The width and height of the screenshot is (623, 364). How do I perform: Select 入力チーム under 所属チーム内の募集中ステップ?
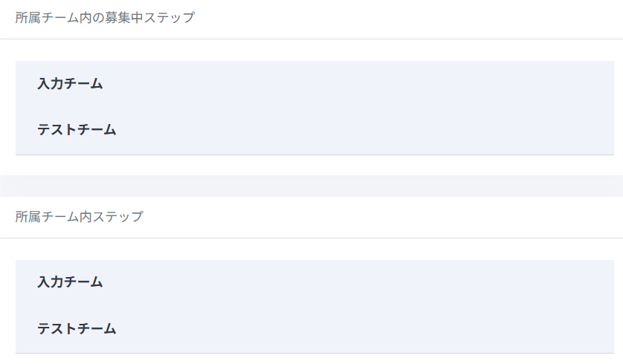(71, 84)
